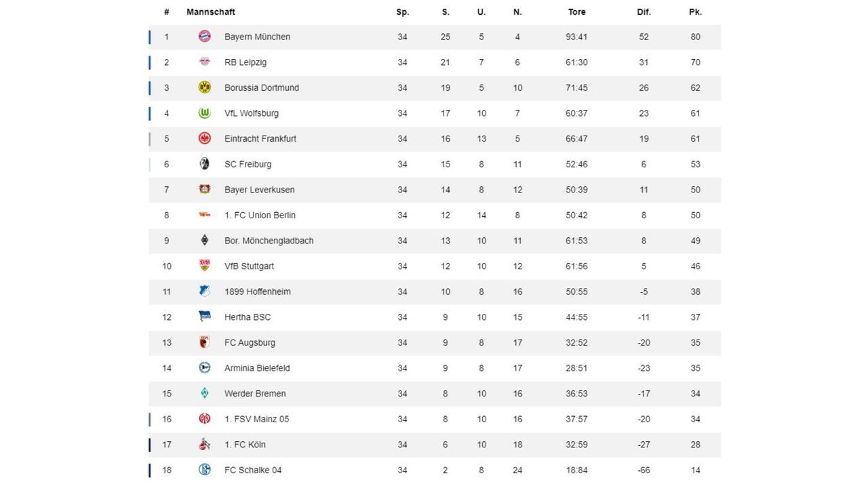
Task: Select the Bor. Mönchengladbach team name
Action: pyautogui.click(x=269, y=241)
